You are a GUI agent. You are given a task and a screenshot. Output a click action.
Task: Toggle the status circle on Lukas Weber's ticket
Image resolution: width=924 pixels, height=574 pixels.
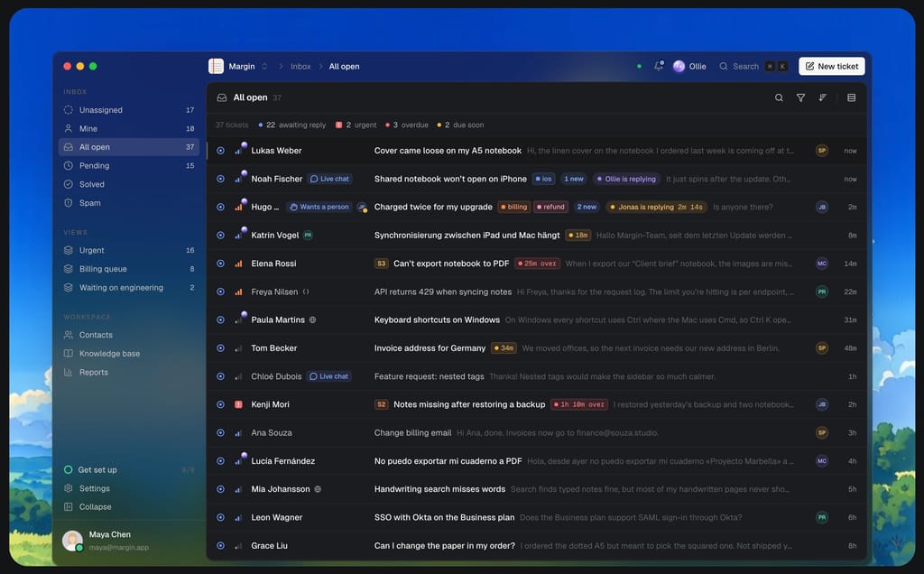pos(220,151)
